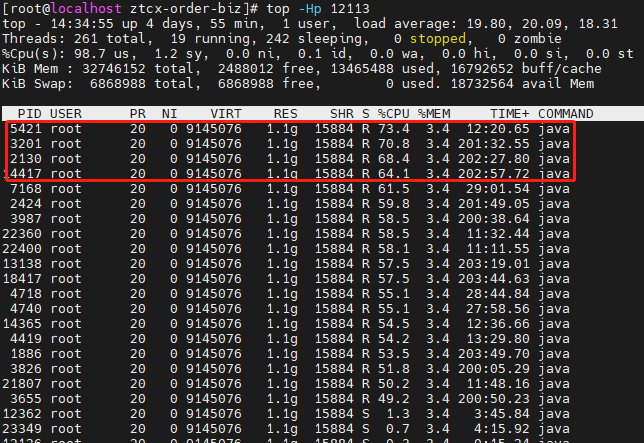
Task: Click the %CPU column header
Action: (x=393, y=114)
